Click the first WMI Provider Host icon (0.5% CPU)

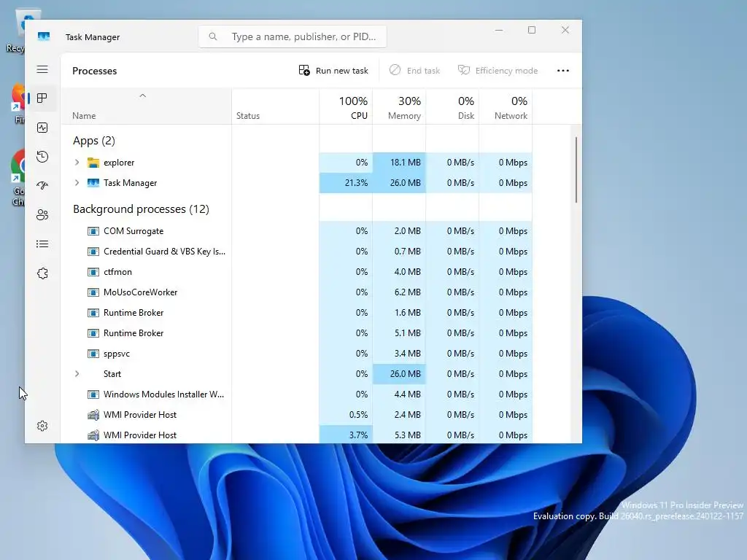93,415
